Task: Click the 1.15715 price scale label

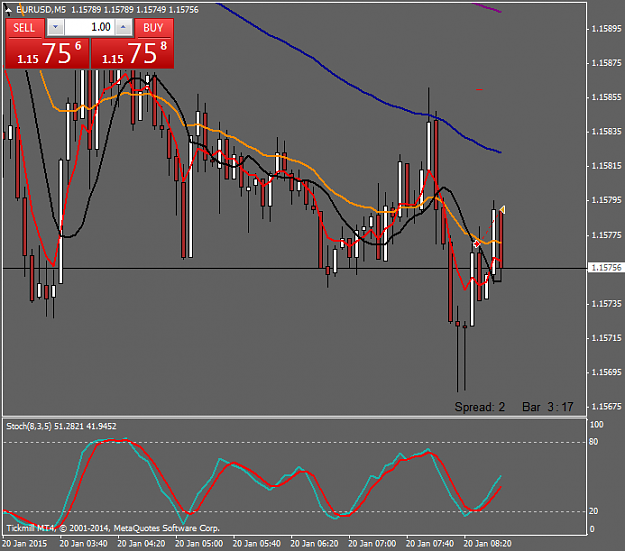Action: click(607, 338)
